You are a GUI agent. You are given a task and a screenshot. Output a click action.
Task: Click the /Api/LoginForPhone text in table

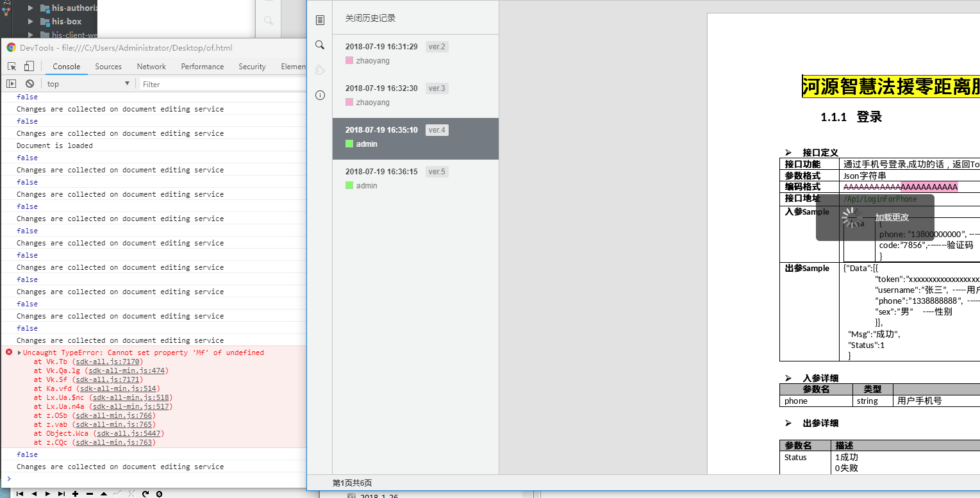click(880, 199)
